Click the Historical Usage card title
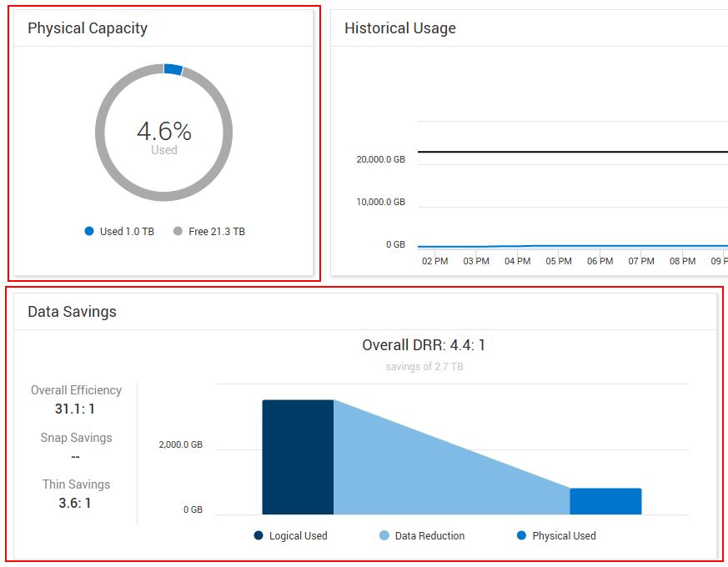This screenshot has width=728, height=567. [399, 28]
